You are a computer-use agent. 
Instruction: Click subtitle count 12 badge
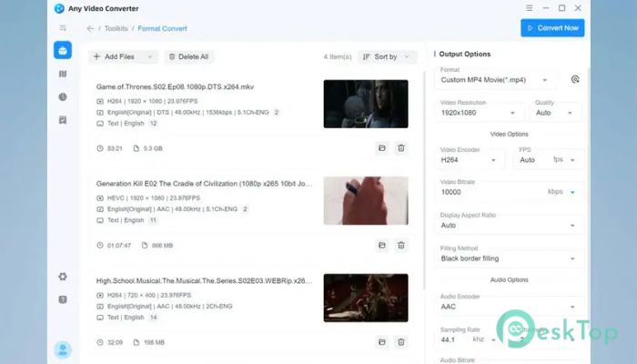pos(153,124)
